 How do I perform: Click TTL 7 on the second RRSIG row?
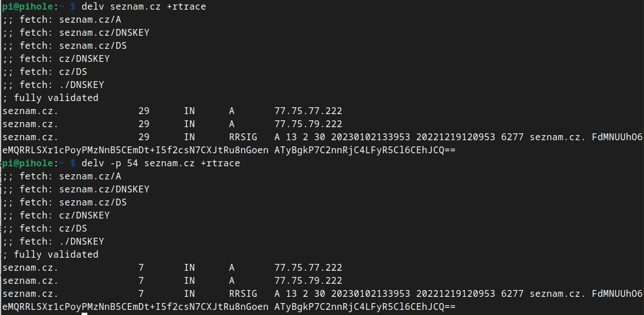pyautogui.click(x=141, y=294)
